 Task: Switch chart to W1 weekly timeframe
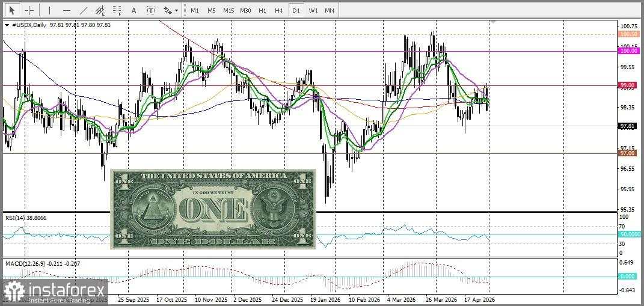point(313,10)
